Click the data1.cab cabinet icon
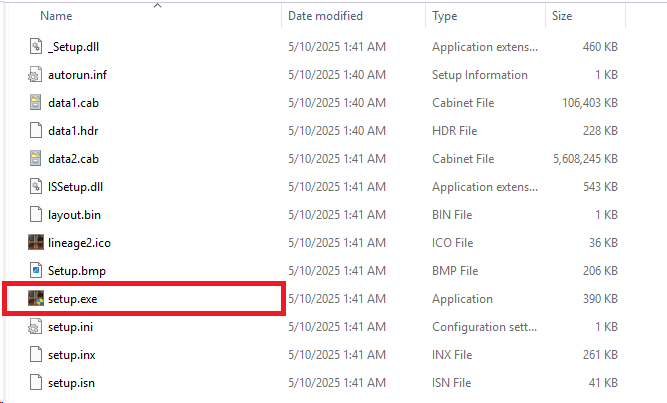This screenshot has width=667, height=403. click(36, 103)
